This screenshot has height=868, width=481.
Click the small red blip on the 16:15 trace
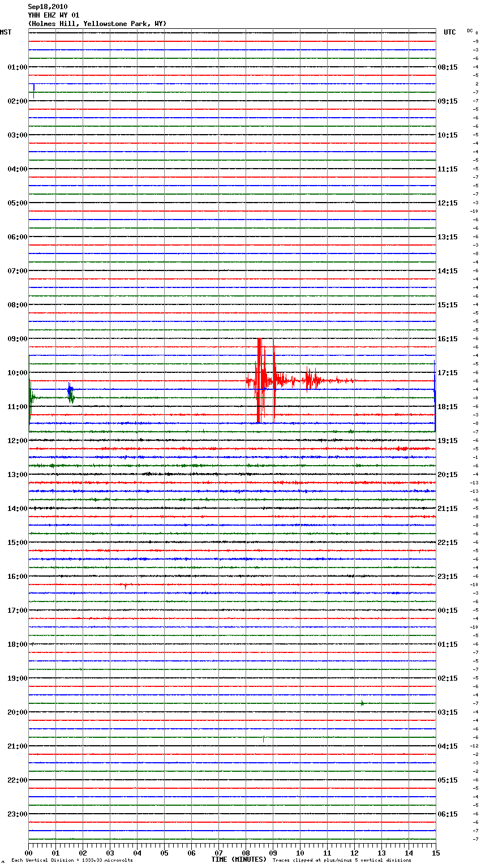coord(126,586)
